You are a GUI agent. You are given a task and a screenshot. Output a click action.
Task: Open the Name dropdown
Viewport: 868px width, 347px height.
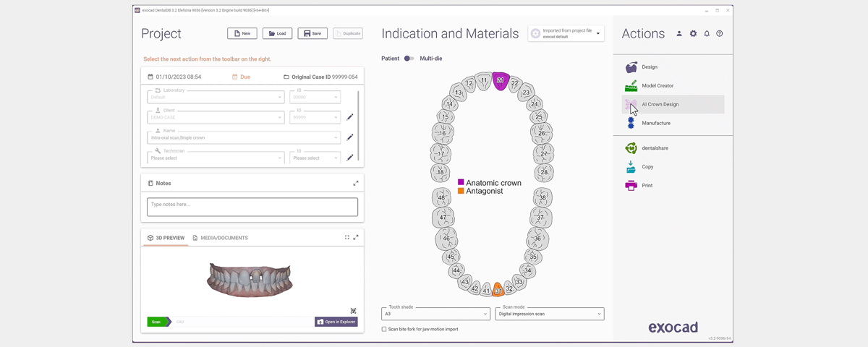point(243,137)
